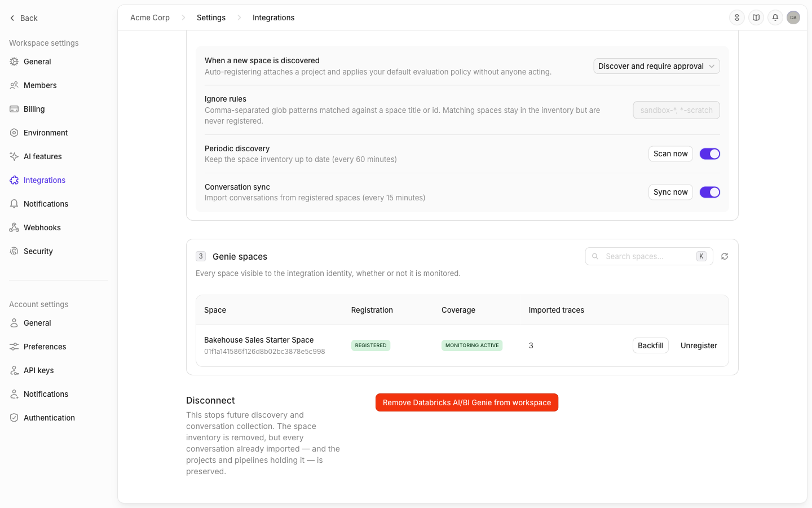812x508 pixels.
Task: Click the Authentication shield icon
Action: click(x=14, y=418)
